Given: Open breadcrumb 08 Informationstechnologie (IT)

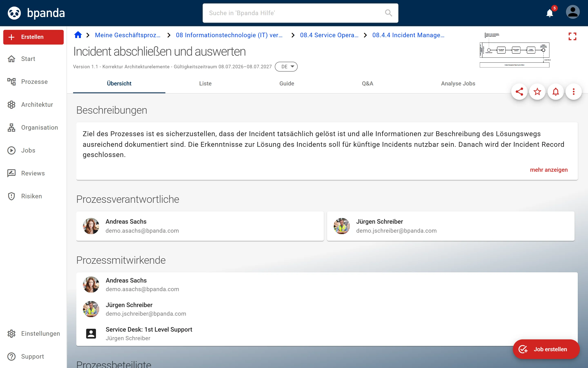Looking at the screenshot, I should tap(229, 35).
